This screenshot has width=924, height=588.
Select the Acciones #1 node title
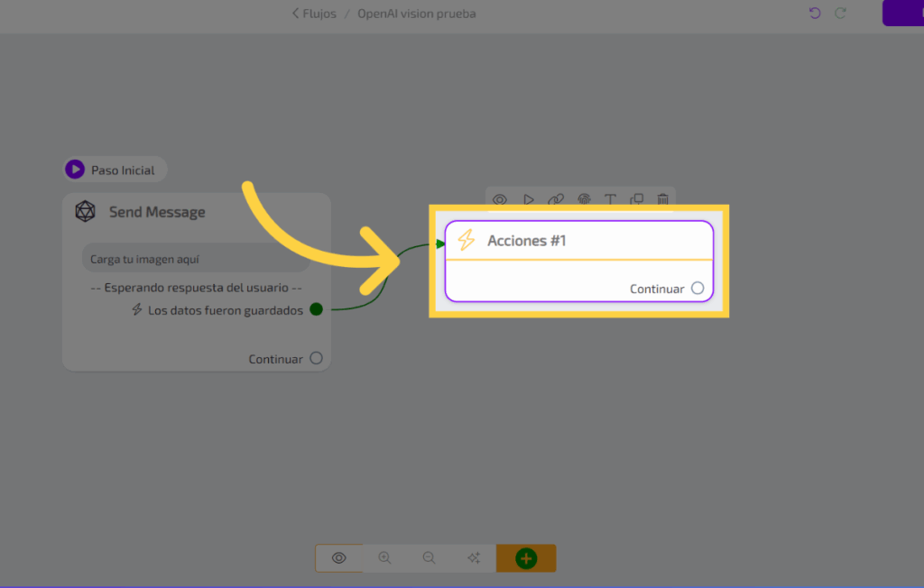527,241
